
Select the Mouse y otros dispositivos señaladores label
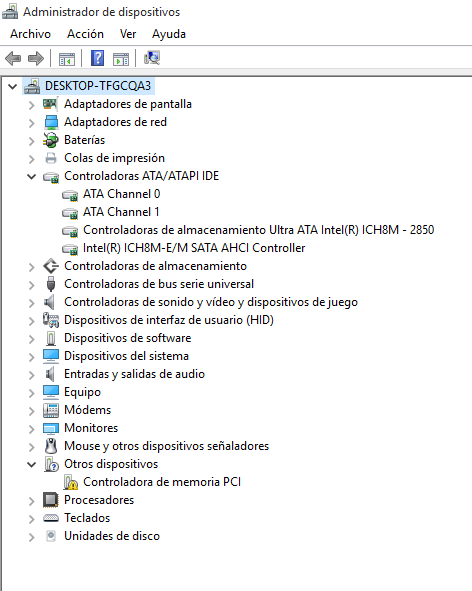(x=166, y=446)
